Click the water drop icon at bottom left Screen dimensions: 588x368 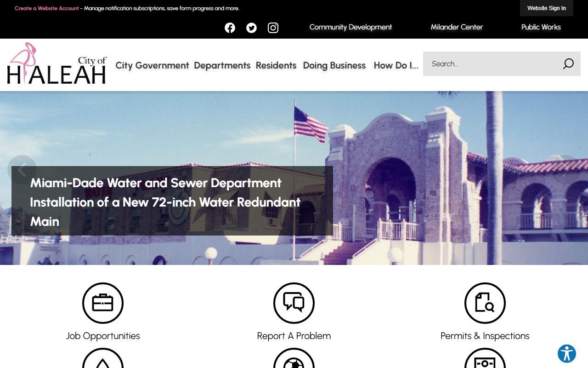pos(103,358)
